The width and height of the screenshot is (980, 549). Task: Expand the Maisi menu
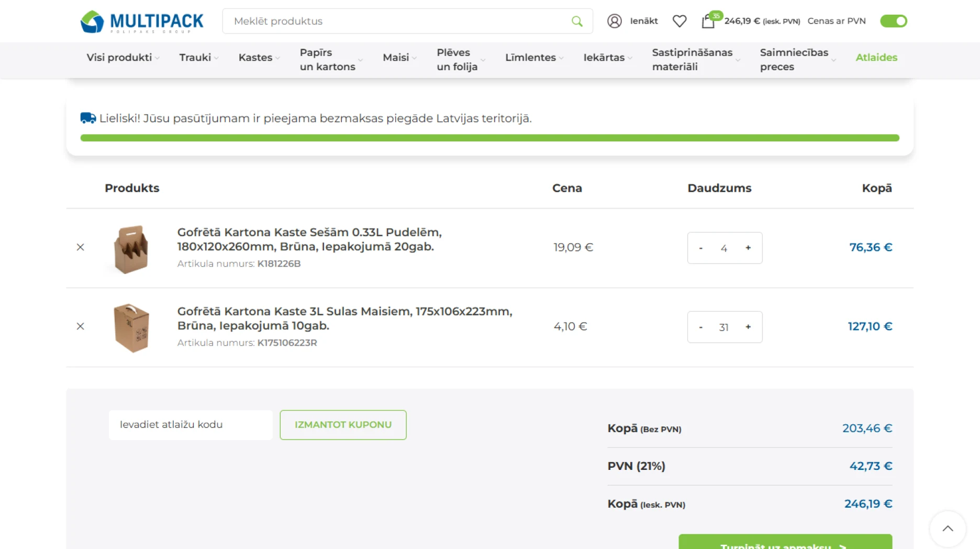tap(399, 58)
